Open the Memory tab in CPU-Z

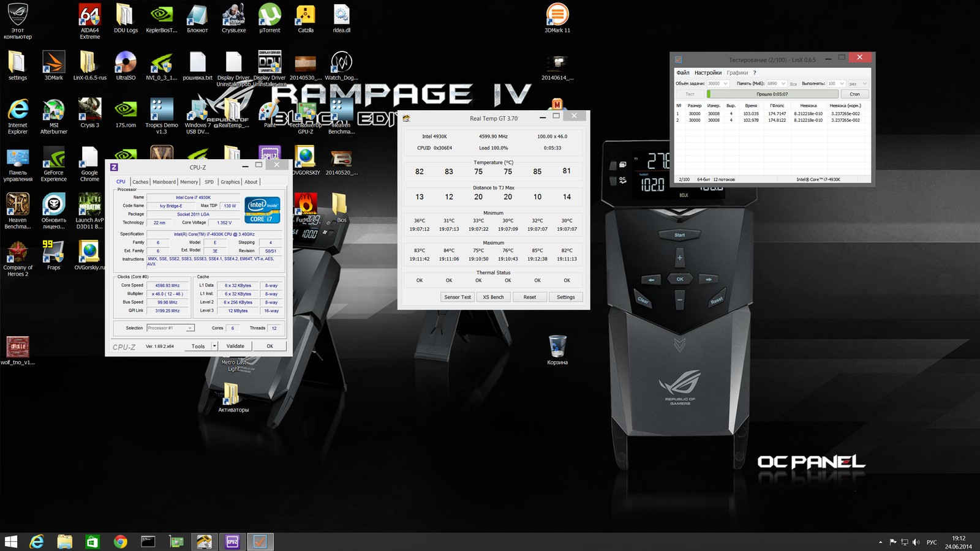coord(189,182)
